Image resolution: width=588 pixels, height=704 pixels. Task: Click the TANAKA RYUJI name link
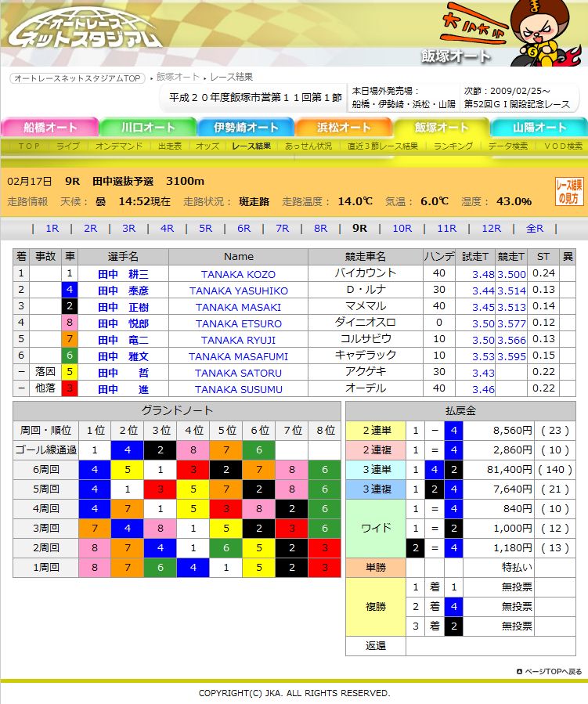[x=238, y=341]
